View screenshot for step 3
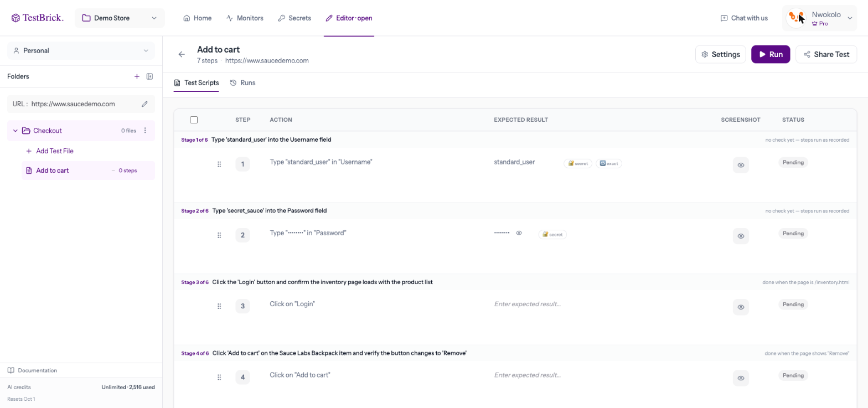 pos(741,307)
